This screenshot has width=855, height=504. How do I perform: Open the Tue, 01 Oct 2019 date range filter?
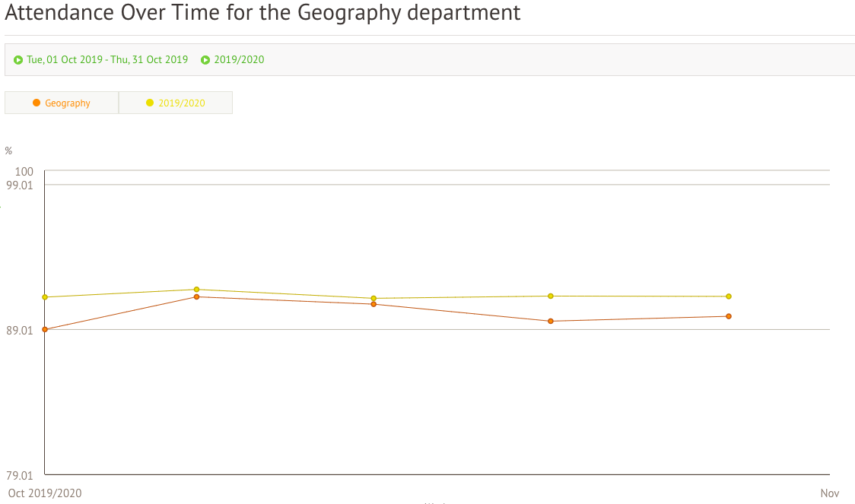click(x=107, y=60)
